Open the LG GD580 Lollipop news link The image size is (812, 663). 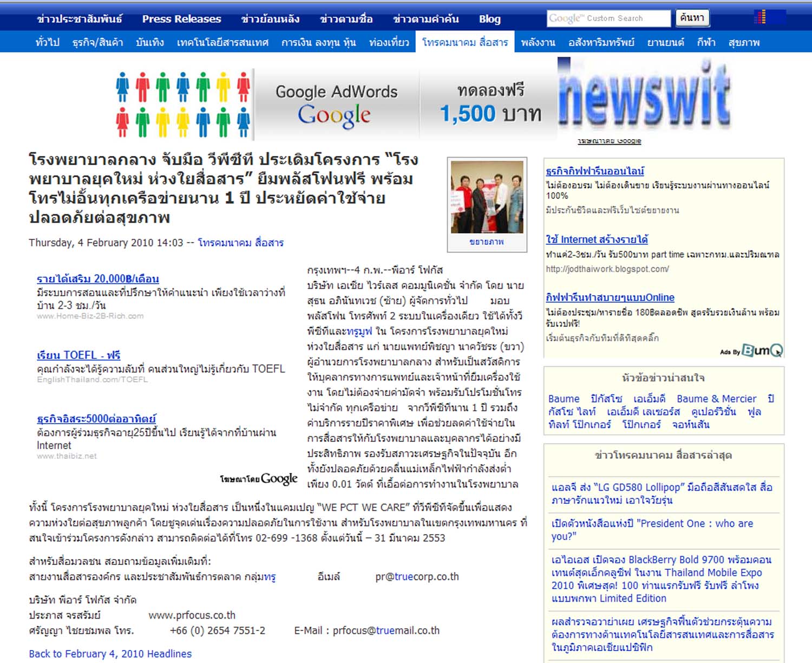point(662,493)
